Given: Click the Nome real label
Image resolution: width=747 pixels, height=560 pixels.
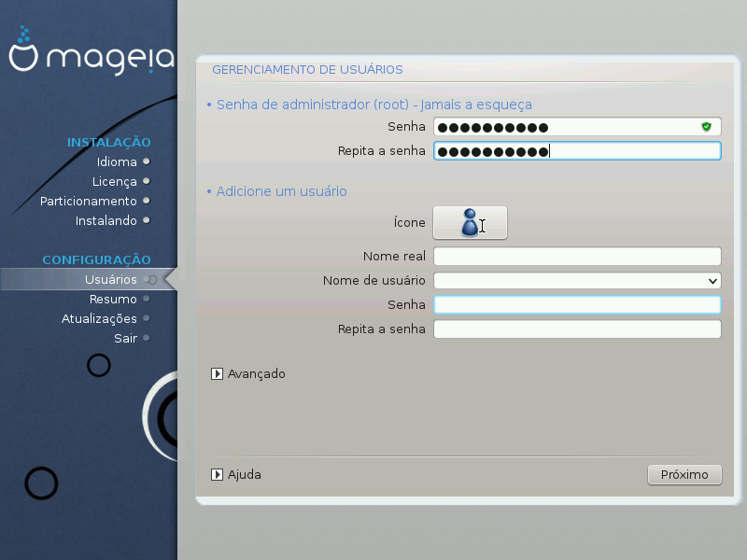Looking at the screenshot, I should [394, 256].
